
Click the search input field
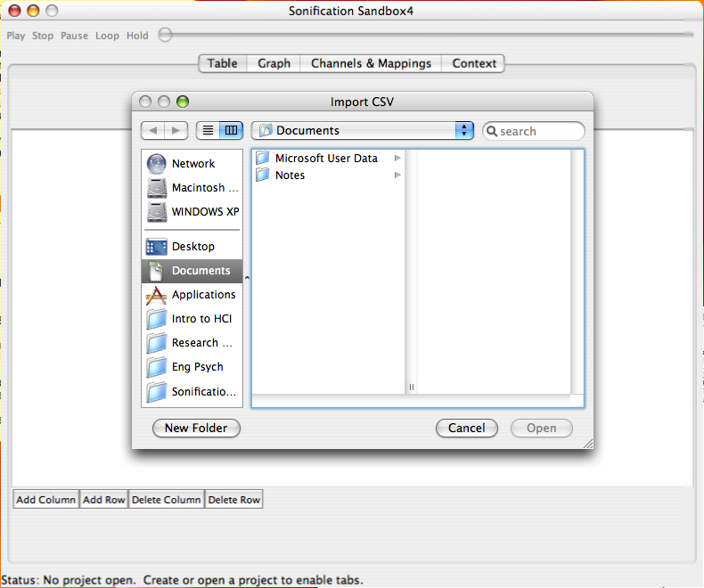535,131
